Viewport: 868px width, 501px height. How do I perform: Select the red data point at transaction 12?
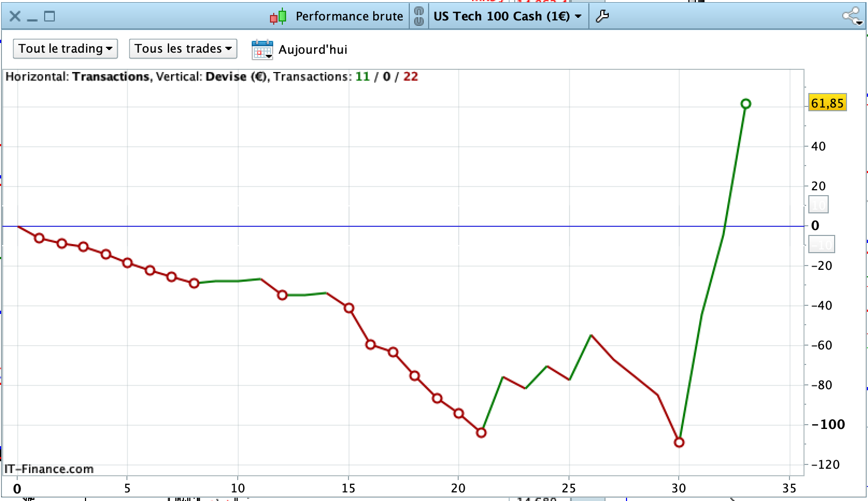(282, 295)
